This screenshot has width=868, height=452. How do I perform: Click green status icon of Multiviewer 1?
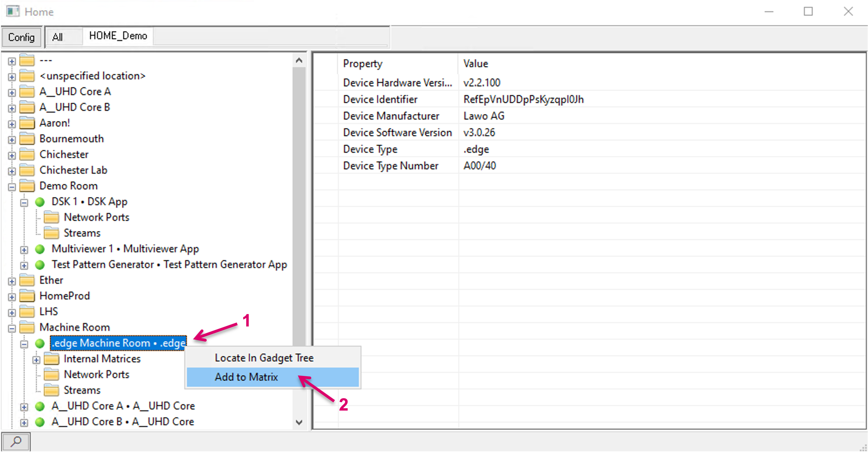[40, 249]
